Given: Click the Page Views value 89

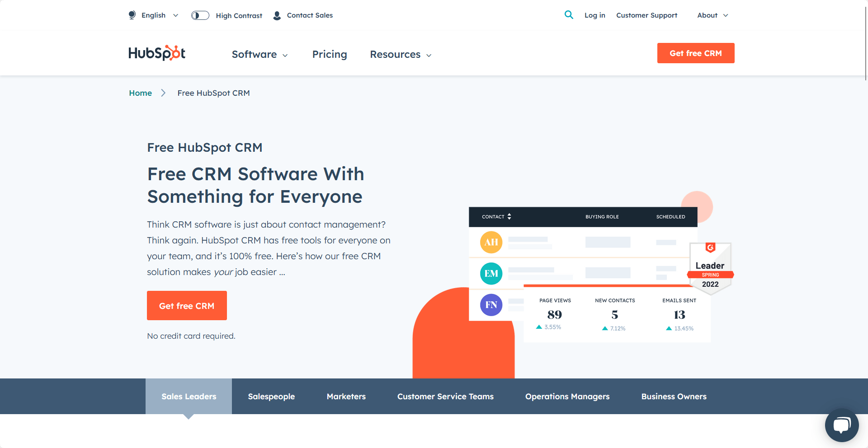Looking at the screenshot, I should [555, 314].
